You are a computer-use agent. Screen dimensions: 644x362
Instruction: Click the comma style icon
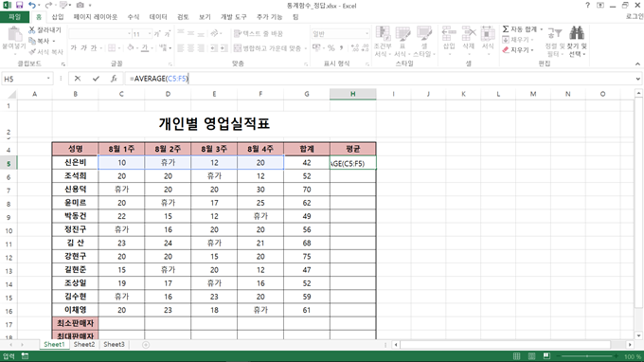[341, 48]
